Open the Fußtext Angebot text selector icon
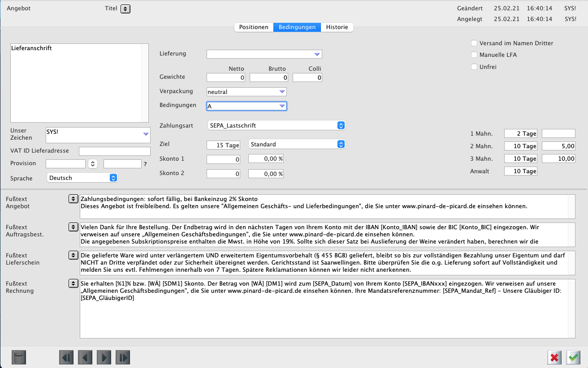 (x=73, y=199)
